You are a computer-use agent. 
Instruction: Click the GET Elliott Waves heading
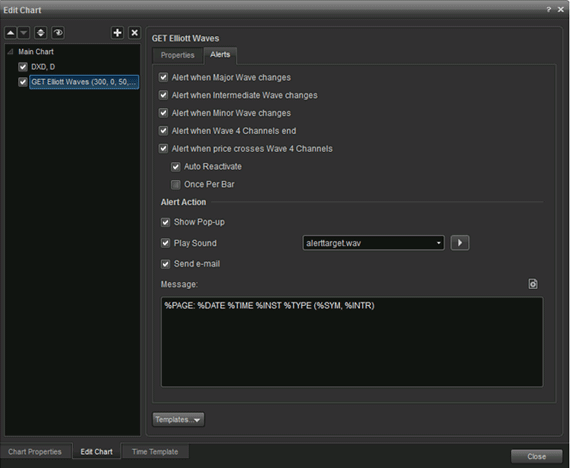[185, 39]
